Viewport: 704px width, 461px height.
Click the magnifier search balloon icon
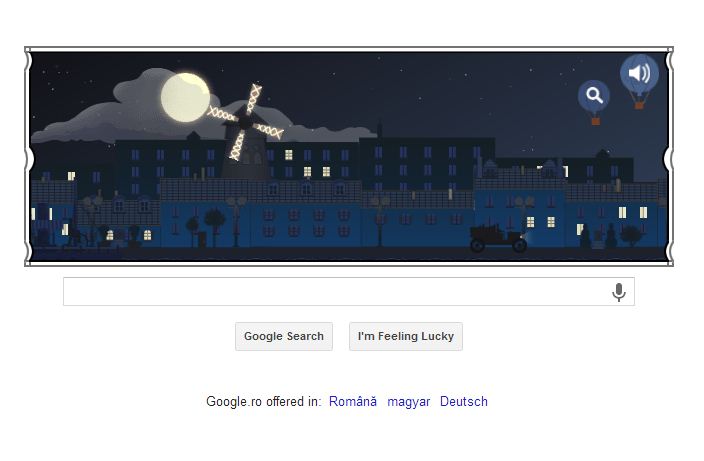pyautogui.click(x=594, y=96)
